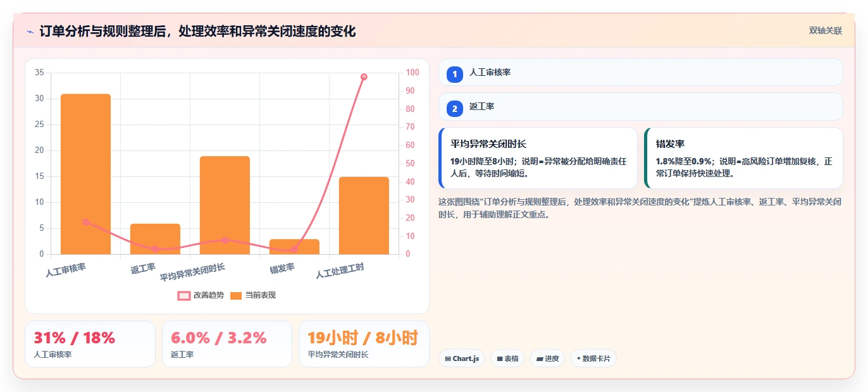Open the 数据卡片 tag
Screen dimensions: 868x392
click(x=593, y=358)
